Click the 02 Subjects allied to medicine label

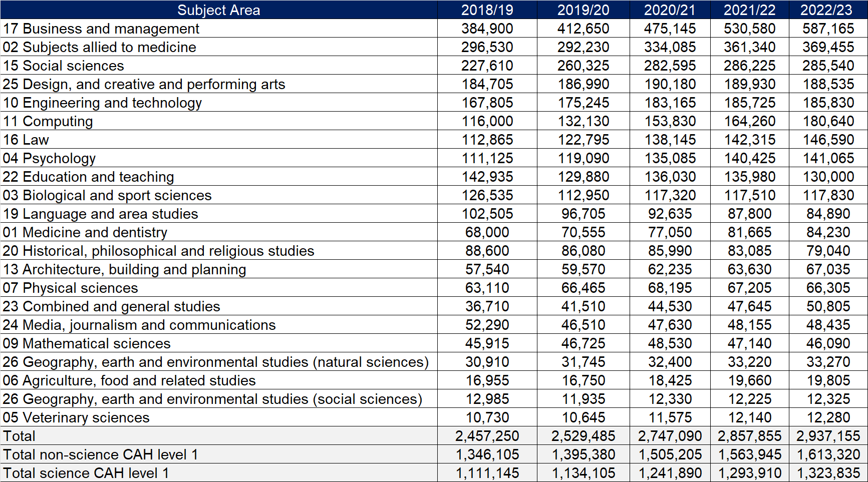100,47
